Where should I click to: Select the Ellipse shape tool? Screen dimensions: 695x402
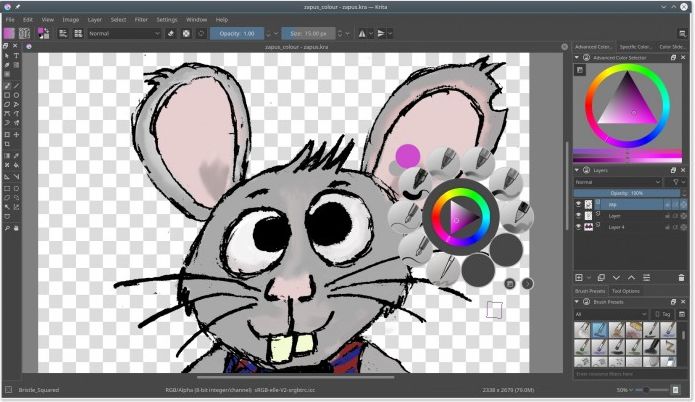tap(16, 95)
